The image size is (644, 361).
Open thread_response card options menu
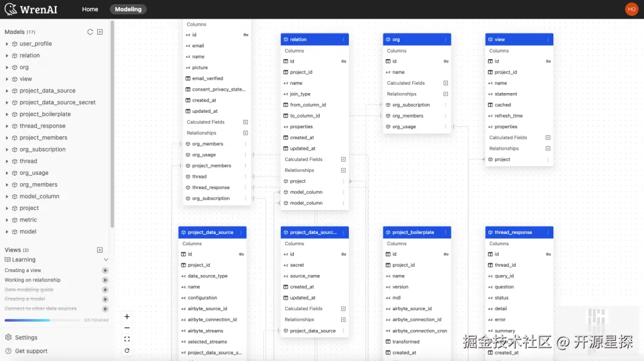pos(548,232)
